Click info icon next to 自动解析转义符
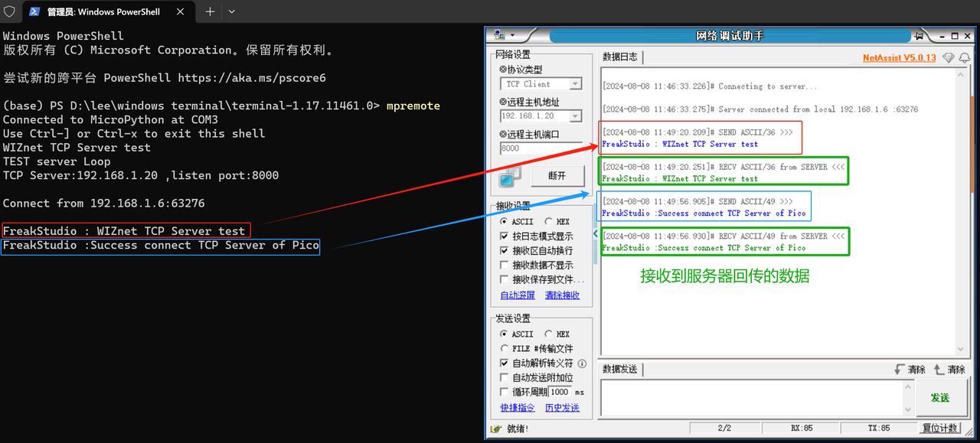 coord(582,363)
